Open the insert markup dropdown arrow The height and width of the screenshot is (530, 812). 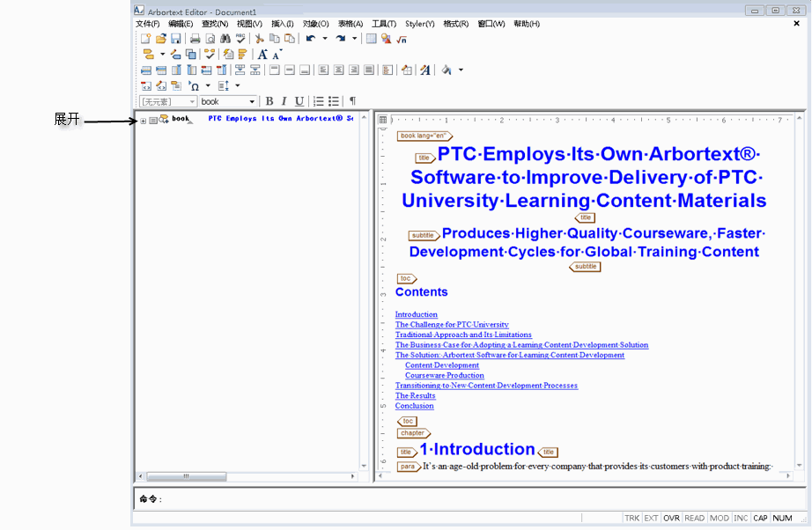click(163, 54)
